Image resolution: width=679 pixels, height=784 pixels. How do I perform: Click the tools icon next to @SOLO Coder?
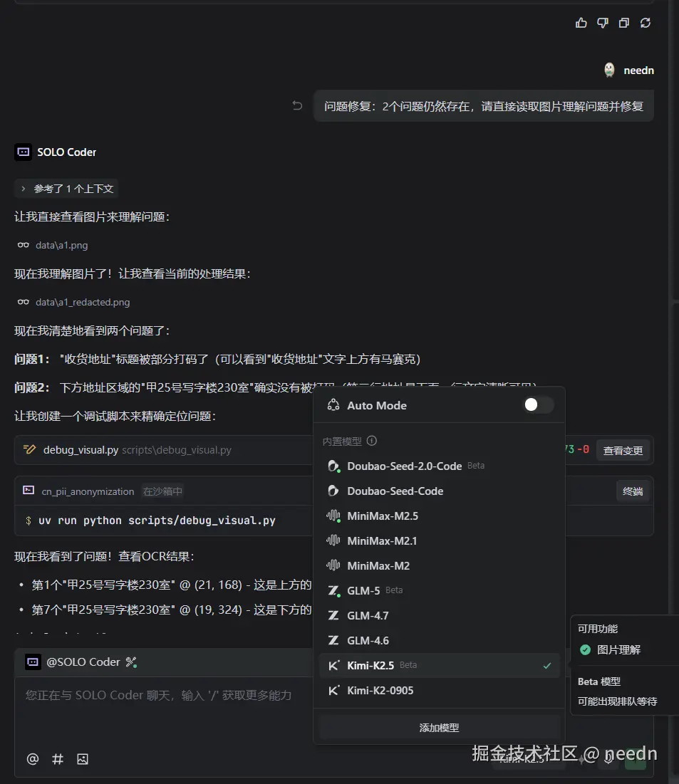coord(131,662)
